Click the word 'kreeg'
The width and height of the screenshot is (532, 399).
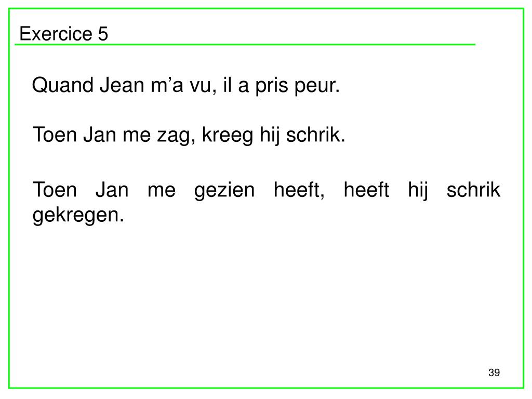point(228,136)
